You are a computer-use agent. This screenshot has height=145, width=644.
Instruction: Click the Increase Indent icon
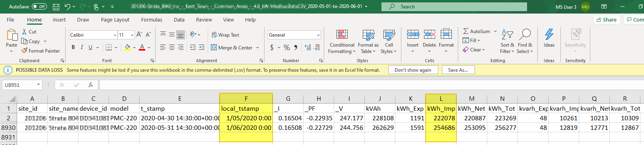pos(202,47)
